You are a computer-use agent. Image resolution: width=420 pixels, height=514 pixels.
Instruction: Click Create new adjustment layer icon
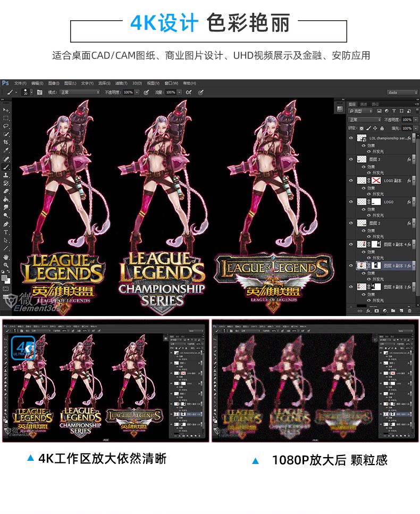(x=385, y=310)
